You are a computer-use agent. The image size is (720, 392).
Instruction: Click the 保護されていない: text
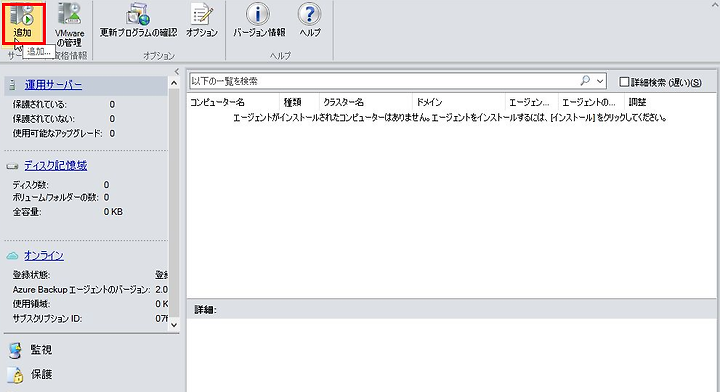[44, 119]
